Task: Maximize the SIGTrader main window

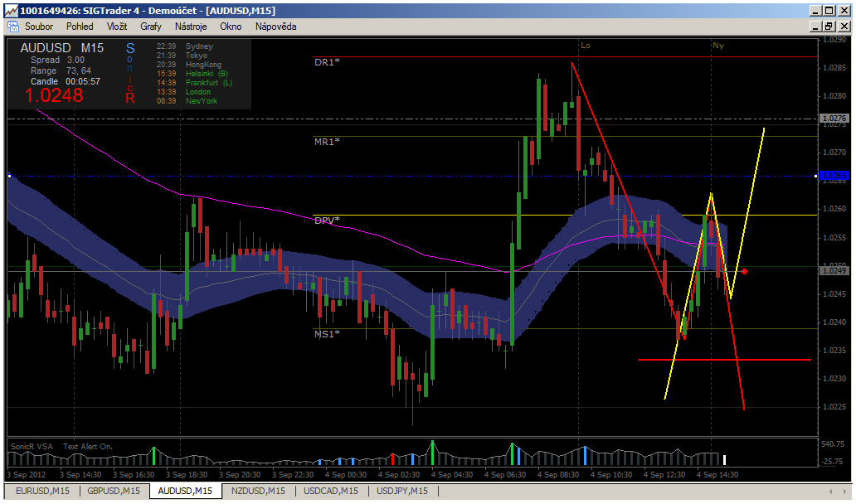Action: (x=829, y=11)
